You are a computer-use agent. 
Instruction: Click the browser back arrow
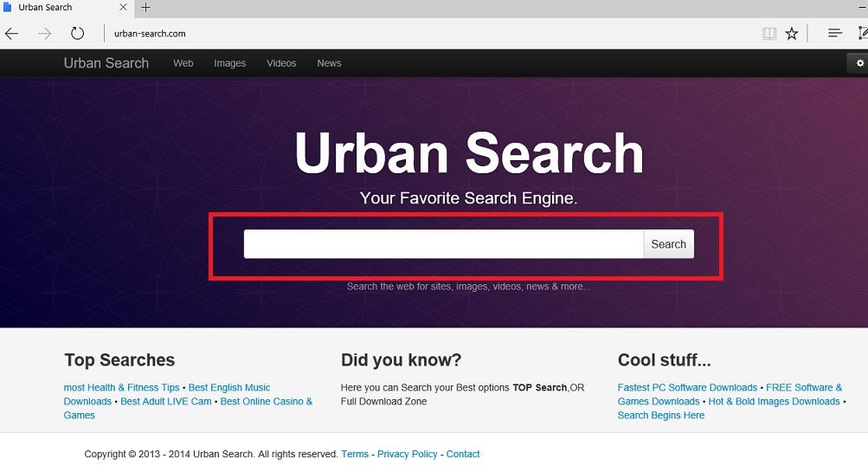click(x=11, y=34)
